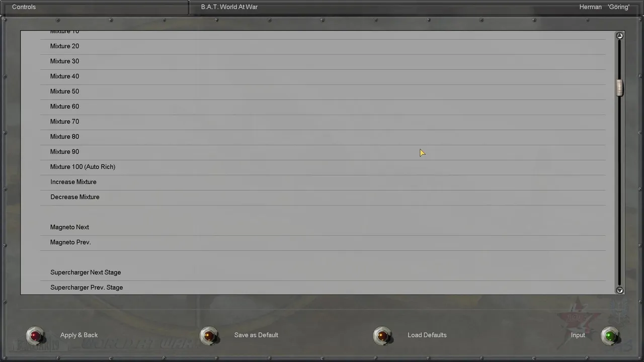The height and width of the screenshot is (362, 644).
Task: Click the Apply & Back label
Action: click(79, 335)
